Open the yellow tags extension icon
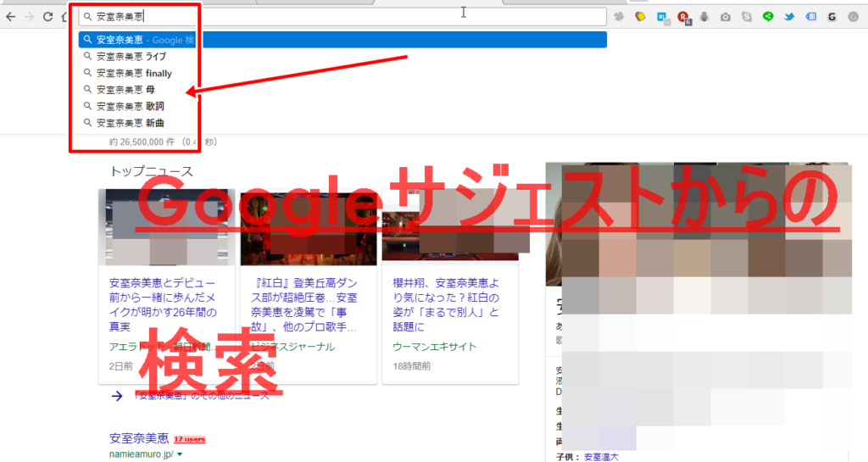The image size is (868, 462). (x=641, y=17)
